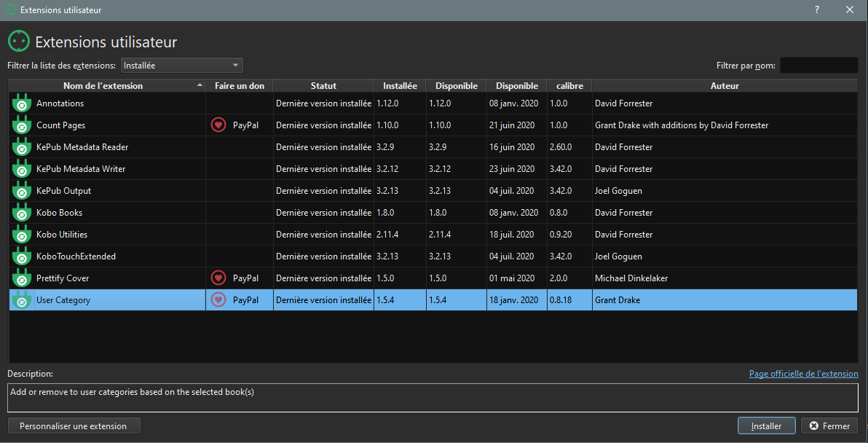Select the User Category extension name
This screenshot has height=443, width=868.
(x=63, y=300)
